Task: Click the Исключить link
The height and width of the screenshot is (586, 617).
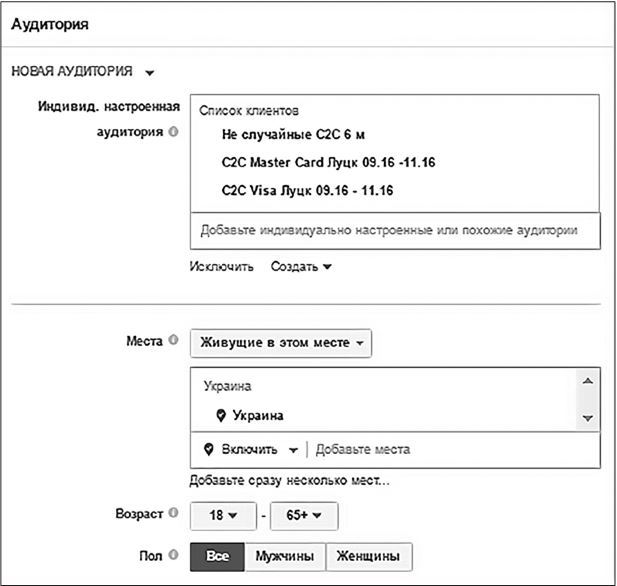Action: 221,267
